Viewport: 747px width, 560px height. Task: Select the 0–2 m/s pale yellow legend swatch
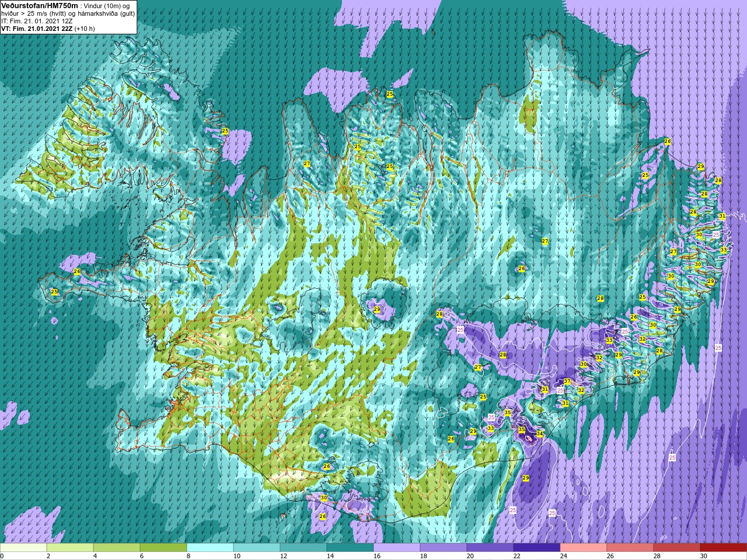(23, 548)
